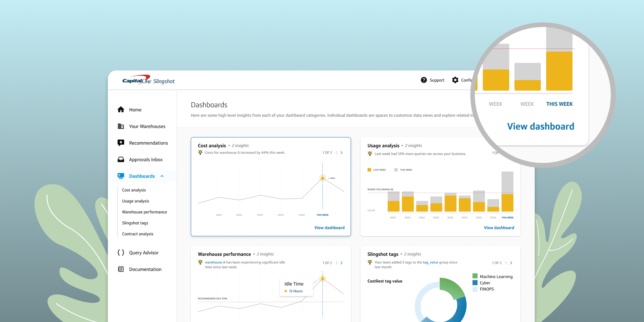
Task: Select Dashboards in the sidebar
Action: (142, 176)
